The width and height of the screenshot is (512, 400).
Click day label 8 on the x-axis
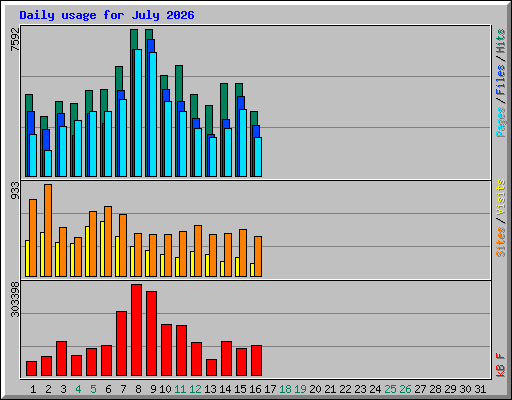pos(138,389)
